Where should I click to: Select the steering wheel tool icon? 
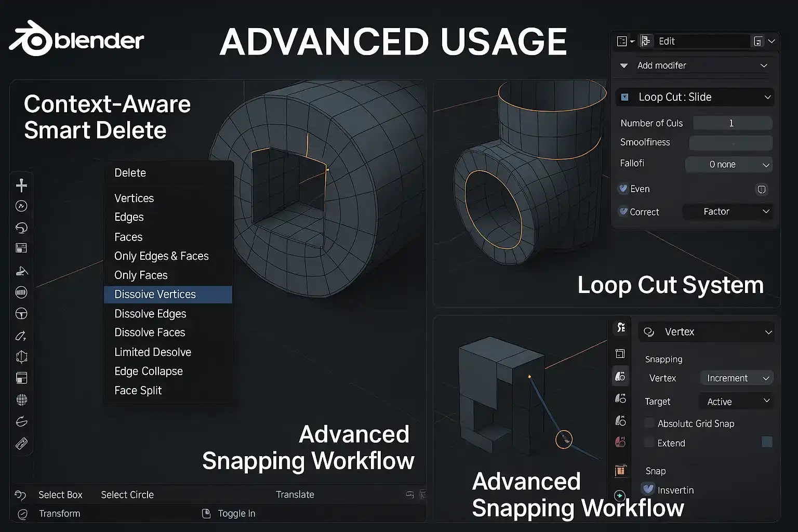21,314
